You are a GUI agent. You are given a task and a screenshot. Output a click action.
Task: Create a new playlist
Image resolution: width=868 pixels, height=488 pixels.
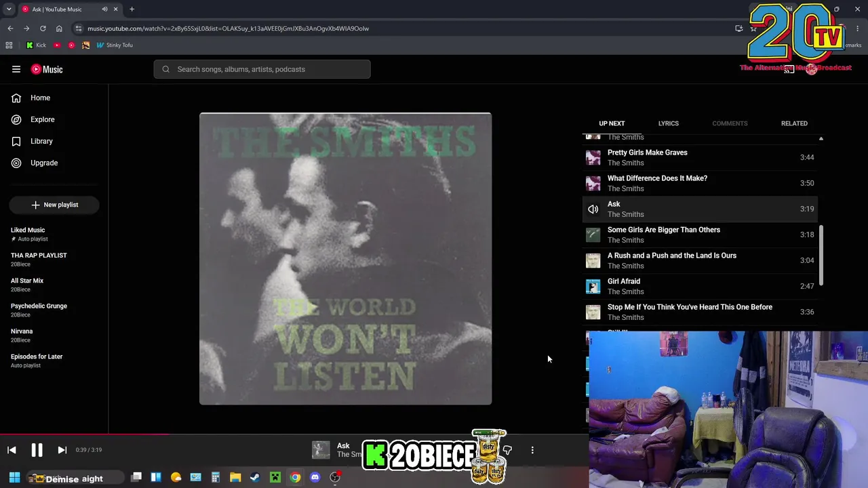[54, 205]
